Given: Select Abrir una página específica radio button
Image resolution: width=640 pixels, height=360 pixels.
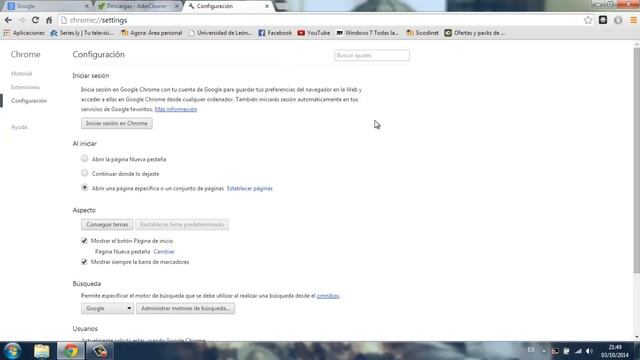Looking at the screenshot, I should (84, 188).
